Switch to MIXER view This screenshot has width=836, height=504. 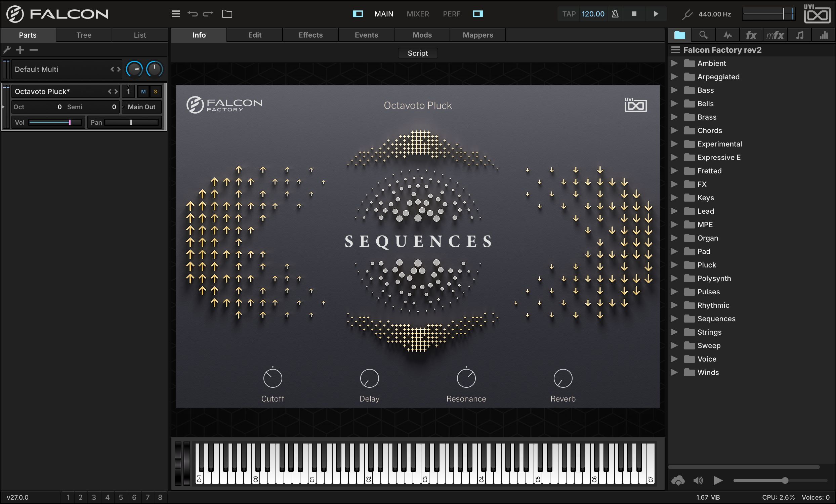coord(418,14)
